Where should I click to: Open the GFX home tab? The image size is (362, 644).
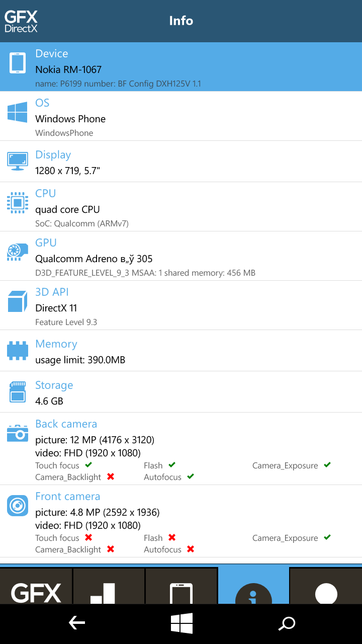click(36, 586)
